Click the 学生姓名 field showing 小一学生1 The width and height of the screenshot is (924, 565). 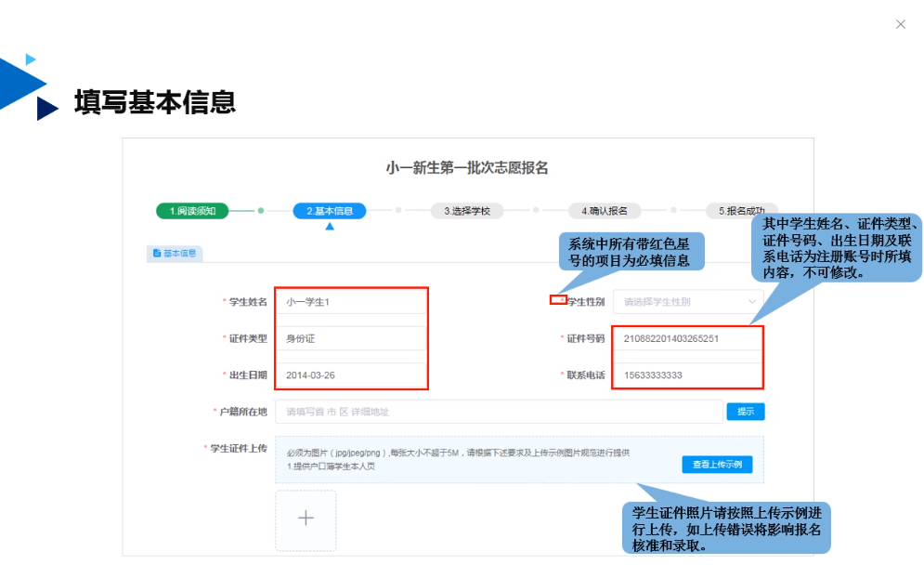(351, 302)
